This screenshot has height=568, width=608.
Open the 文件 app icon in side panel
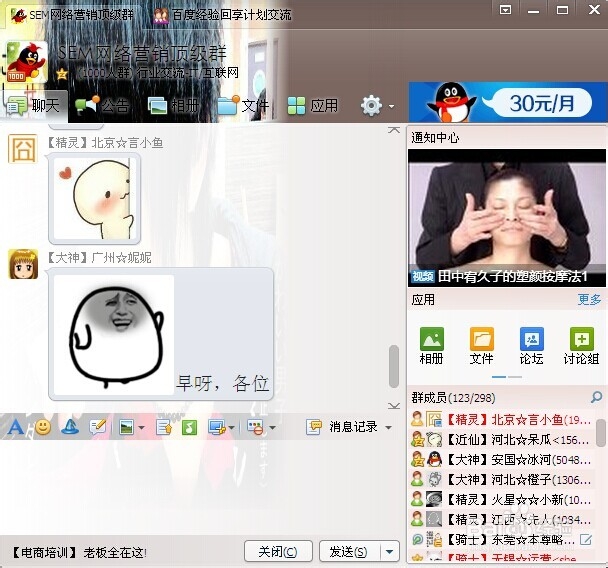(x=482, y=346)
